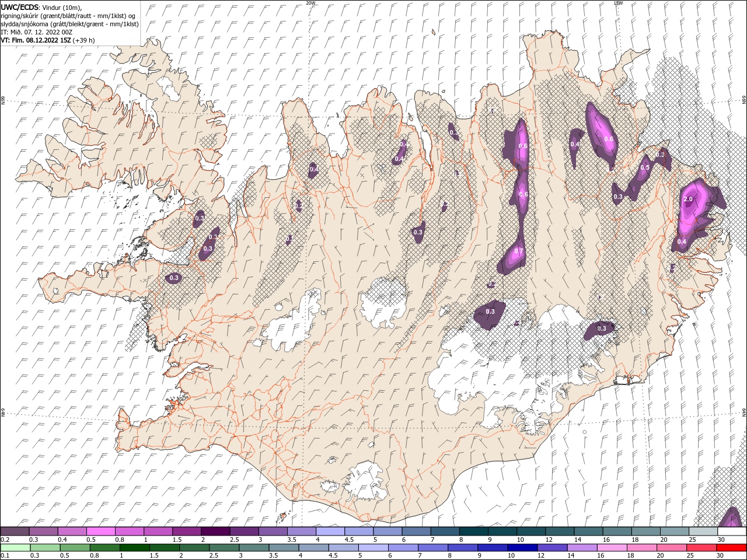
Task: Click the purple 1.5 swatch in upper legend
Action: (x=186, y=531)
